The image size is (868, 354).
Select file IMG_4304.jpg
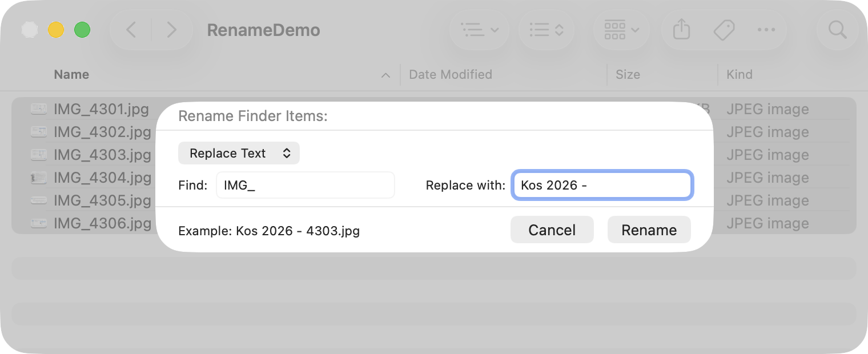(x=102, y=178)
